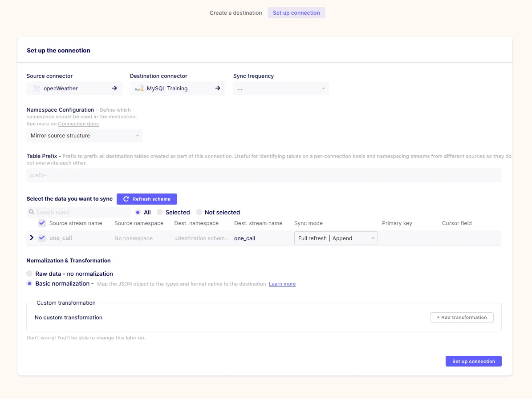Viewport: 532px width, 399px height.
Task: Open the Connection docs link
Action: tap(78, 124)
